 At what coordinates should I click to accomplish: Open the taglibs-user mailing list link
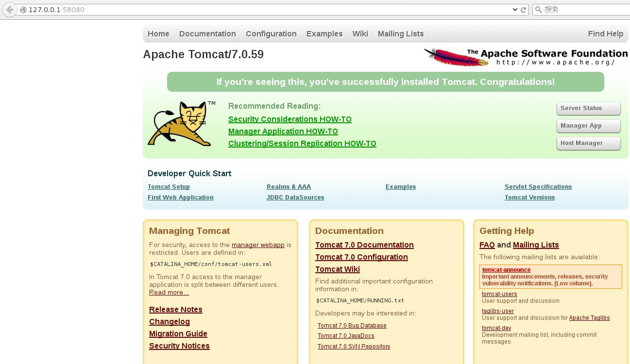tap(498, 311)
